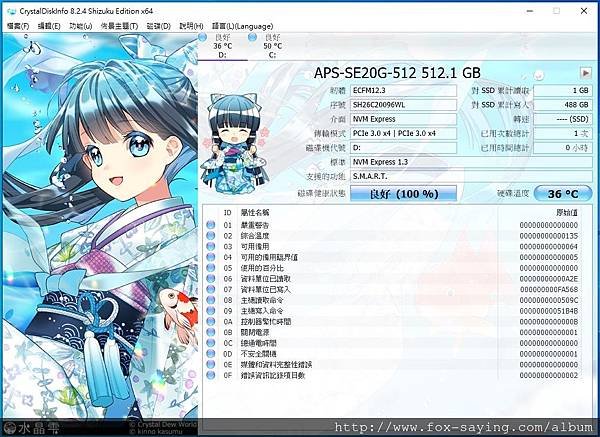Click raw value 0000000000509C
This screenshot has width=600, height=437.
tap(548, 300)
